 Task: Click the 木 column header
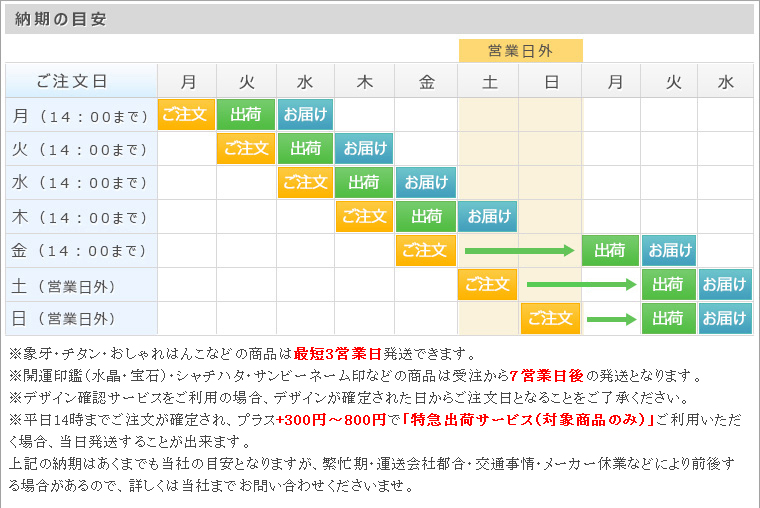364,81
